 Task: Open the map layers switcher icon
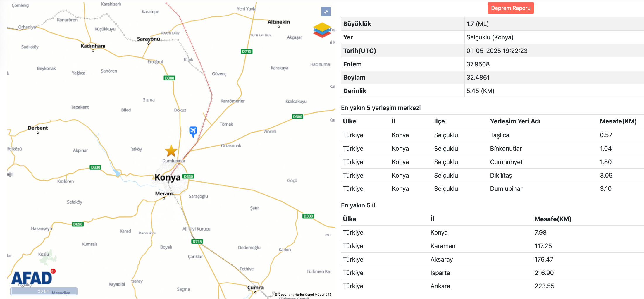coord(322,30)
